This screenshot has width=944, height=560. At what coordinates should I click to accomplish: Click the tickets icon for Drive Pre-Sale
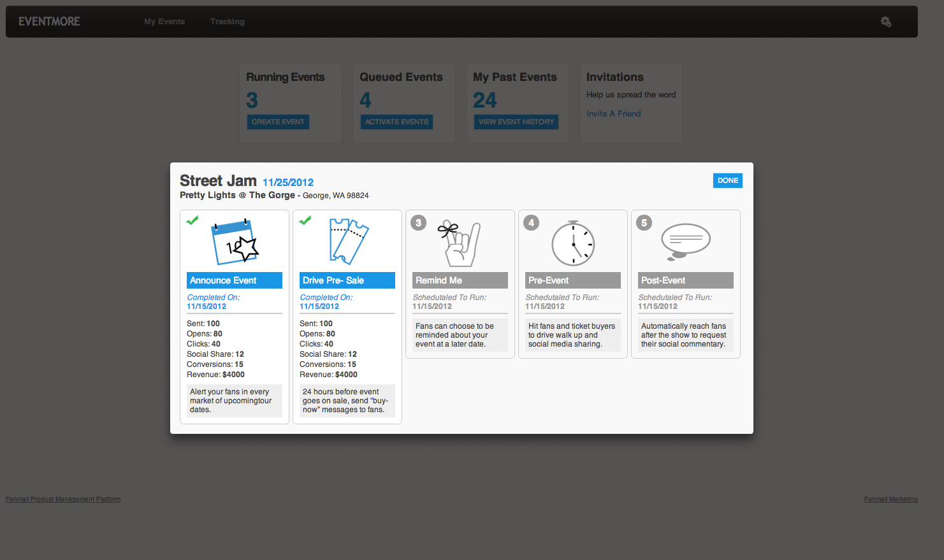[x=348, y=241]
